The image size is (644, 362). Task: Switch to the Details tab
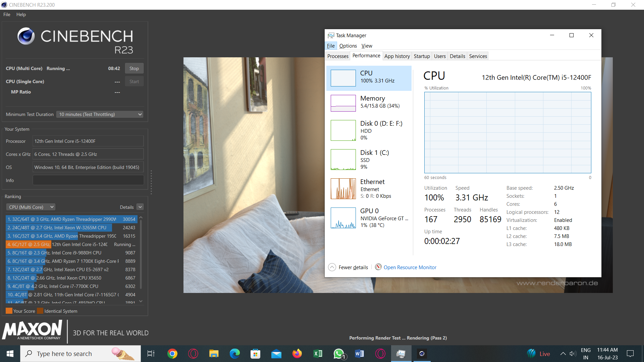457,56
